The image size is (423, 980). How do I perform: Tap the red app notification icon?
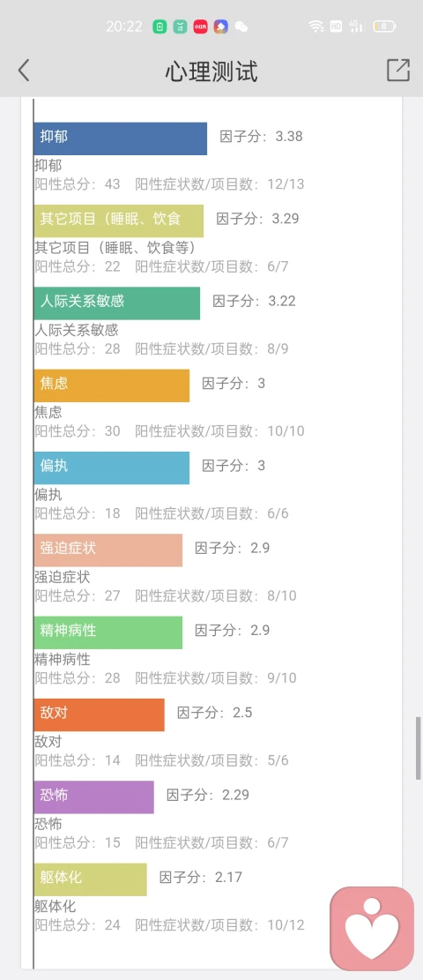pos(200,26)
